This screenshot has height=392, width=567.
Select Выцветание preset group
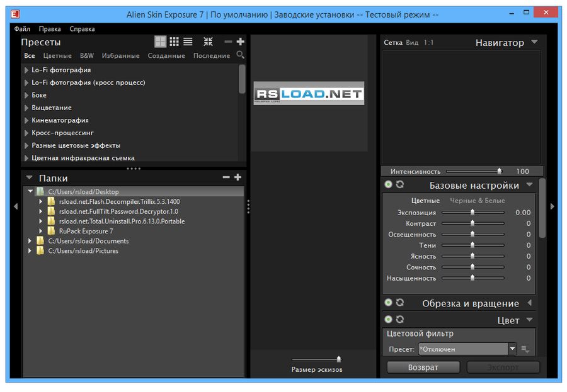click(52, 108)
